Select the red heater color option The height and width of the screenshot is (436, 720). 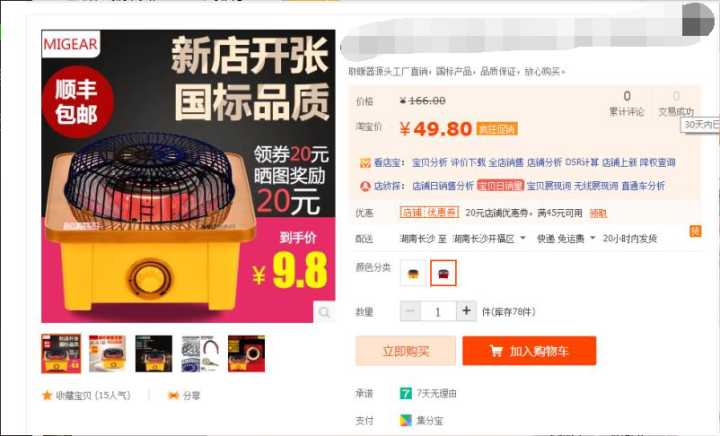click(443, 273)
